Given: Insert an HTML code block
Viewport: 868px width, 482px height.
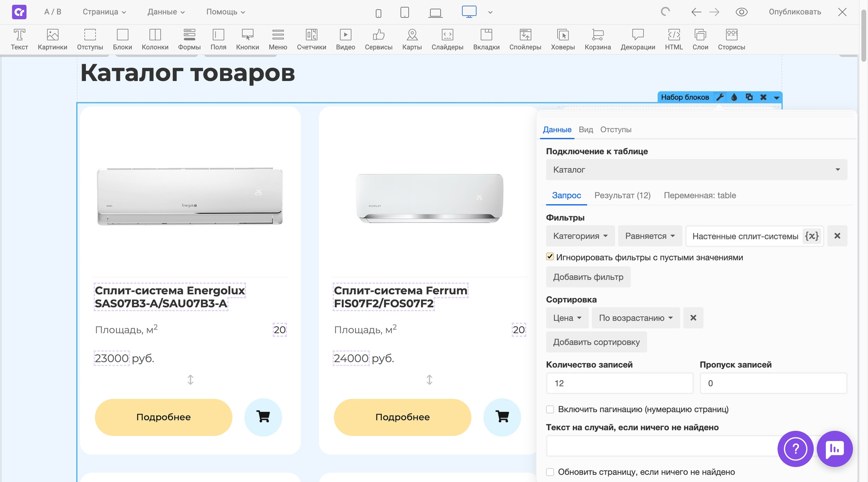Looking at the screenshot, I should 674,39.
